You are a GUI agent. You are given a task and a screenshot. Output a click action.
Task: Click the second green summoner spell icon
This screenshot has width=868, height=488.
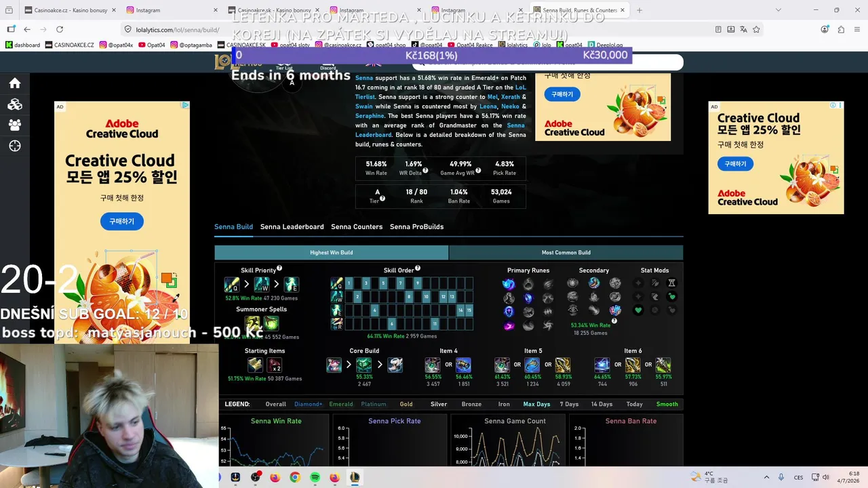271,323
